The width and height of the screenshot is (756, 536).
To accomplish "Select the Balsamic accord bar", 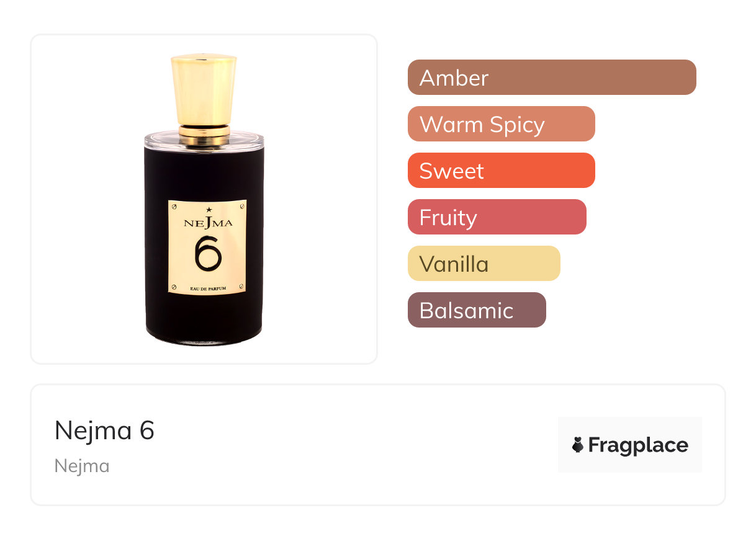I will click(477, 310).
